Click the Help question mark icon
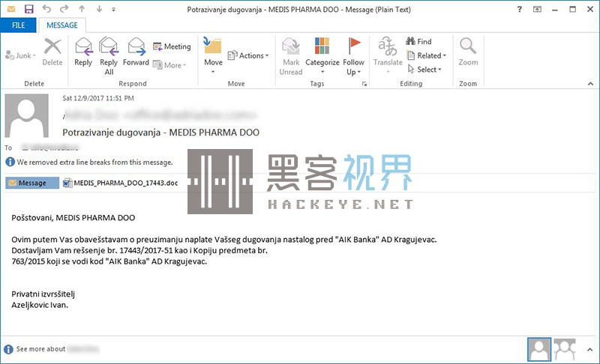Viewport: 600px width, 364px height. coord(519,9)
